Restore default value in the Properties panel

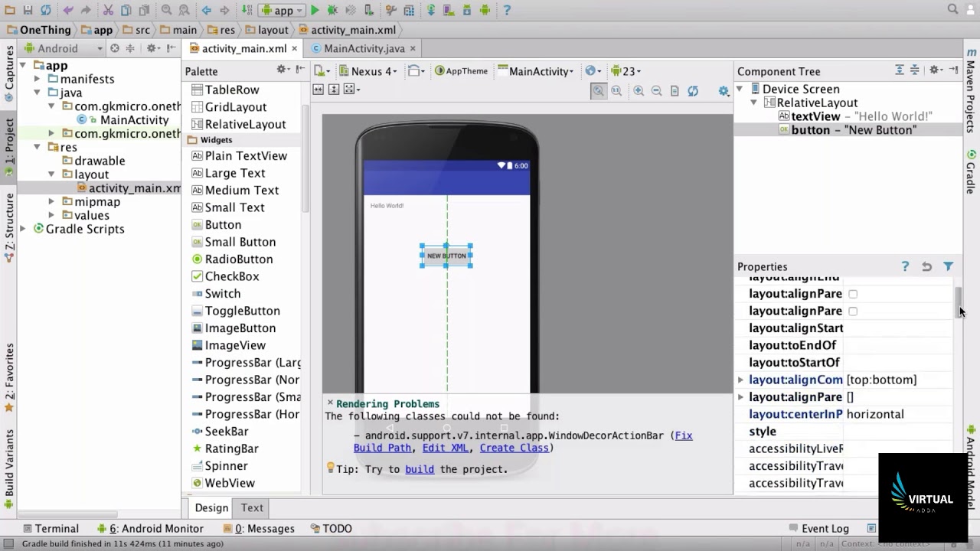pos(926,266)
